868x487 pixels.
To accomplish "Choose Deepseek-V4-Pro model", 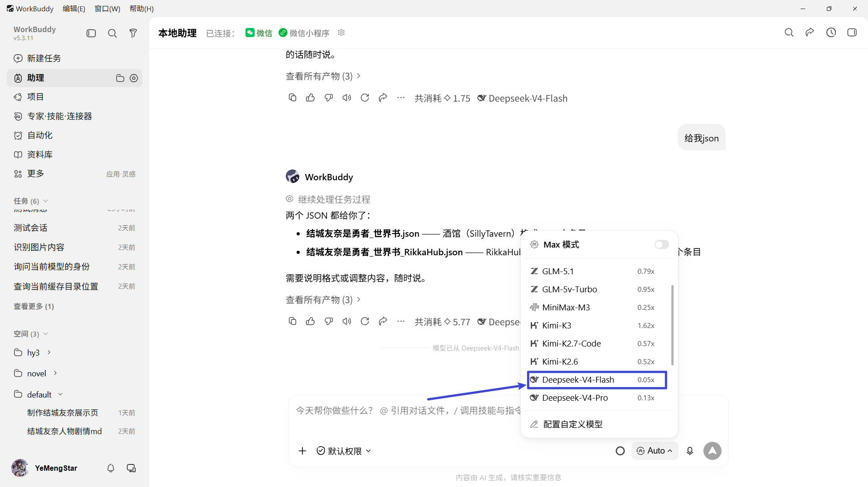I will pos(597,398).
